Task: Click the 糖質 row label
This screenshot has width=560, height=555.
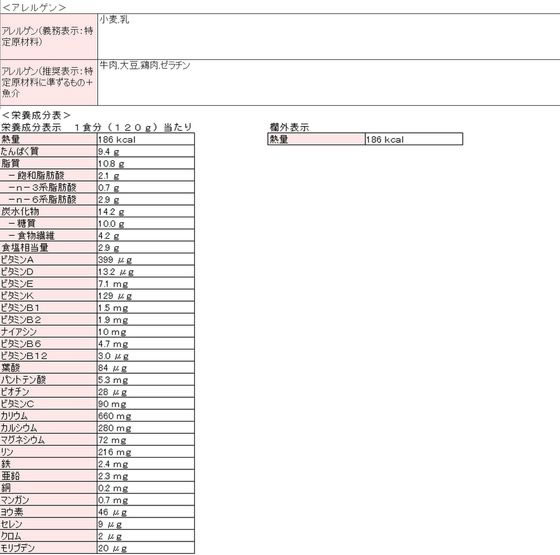Action: [x=49, y=223]
